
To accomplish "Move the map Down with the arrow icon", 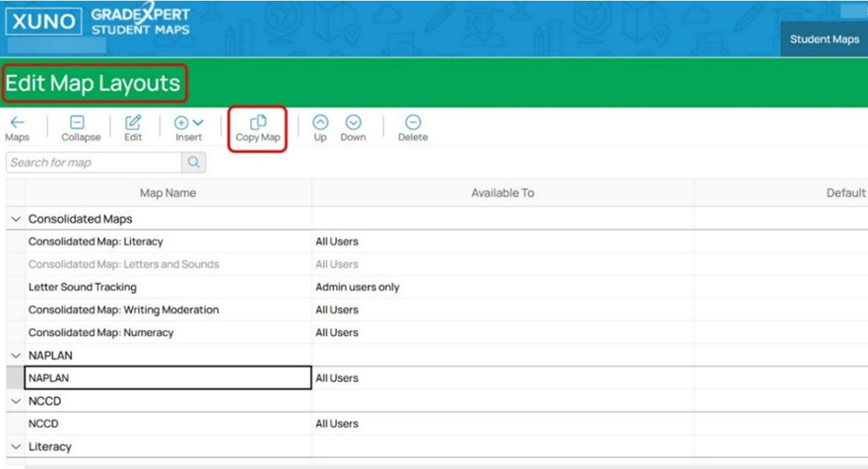I will (x=353, y=123).
